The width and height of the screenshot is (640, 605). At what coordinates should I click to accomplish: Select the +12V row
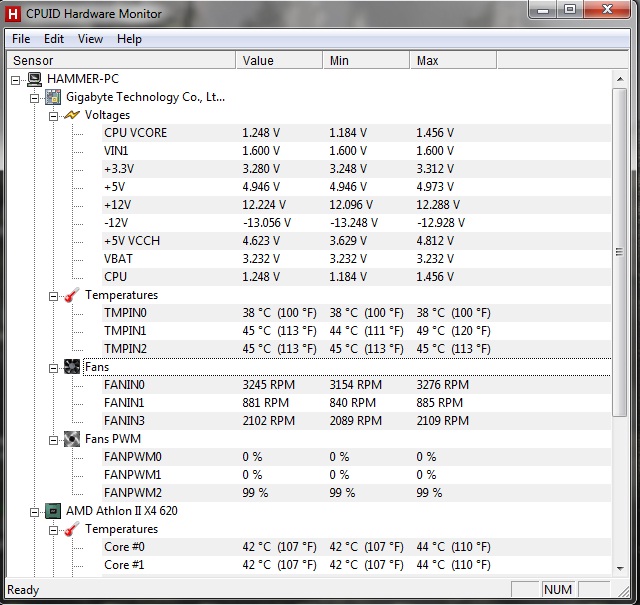coord(356,205)
